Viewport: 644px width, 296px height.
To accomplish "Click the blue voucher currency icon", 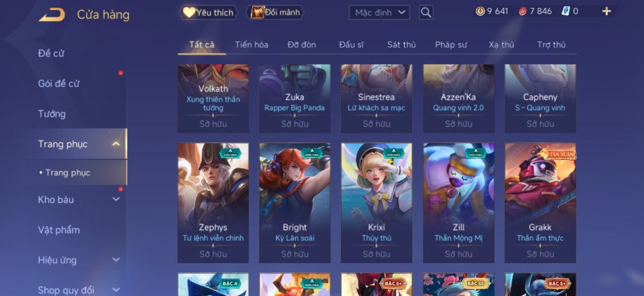I will (565, 11).
